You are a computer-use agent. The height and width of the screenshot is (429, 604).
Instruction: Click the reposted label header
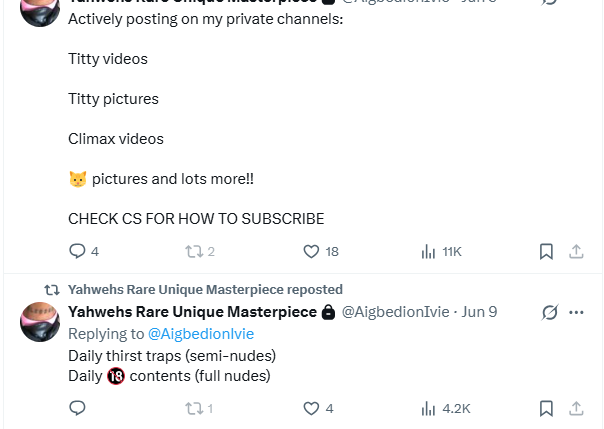(x=205, y=290)
